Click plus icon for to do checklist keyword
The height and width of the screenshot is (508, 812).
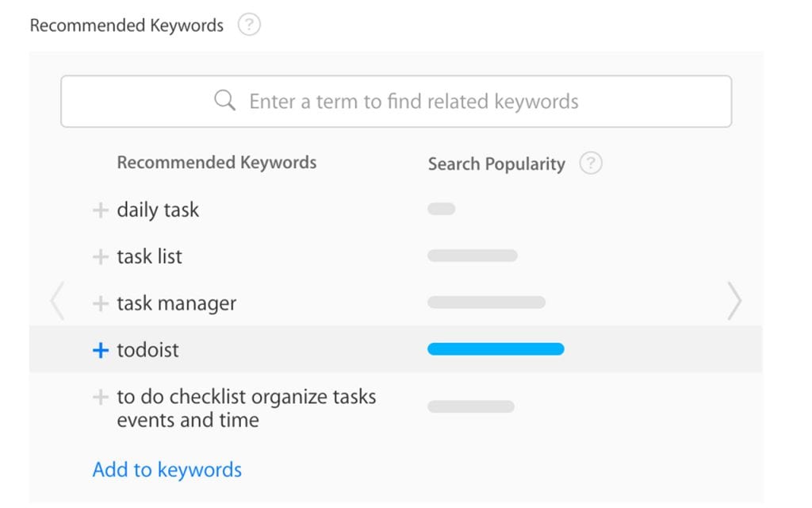100,397
